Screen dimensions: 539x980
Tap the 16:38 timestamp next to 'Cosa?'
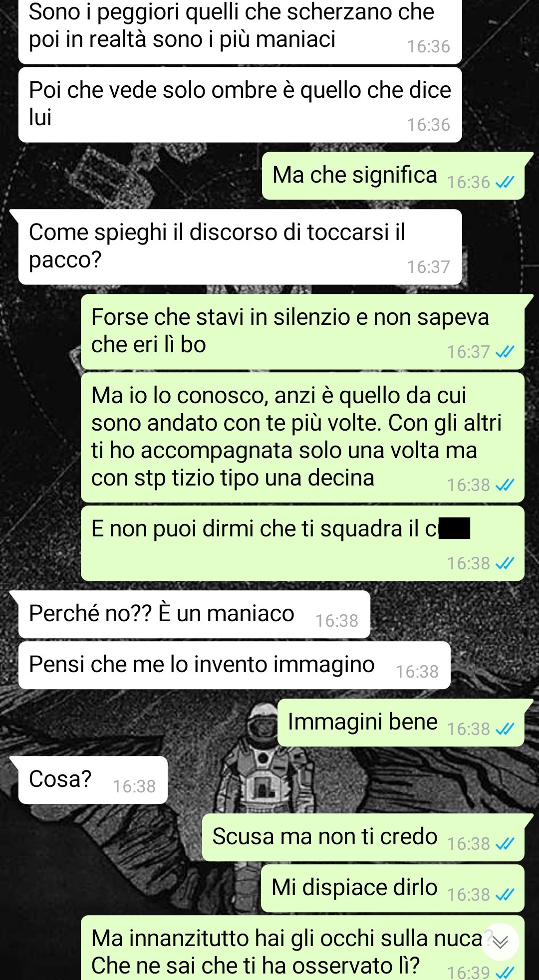[x=134, y=787]
